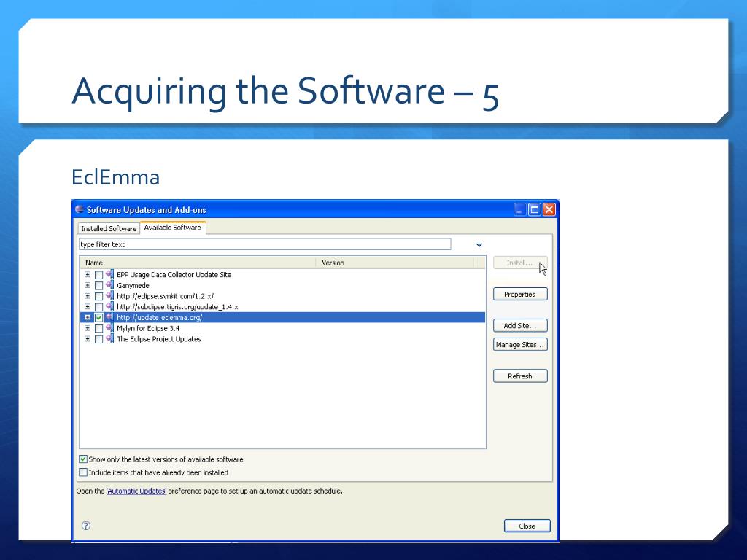This screenshot has width=747, height=560.
Task: Click the Eclipse icon in the dialog title bar
Action: [x=80, y=209]
